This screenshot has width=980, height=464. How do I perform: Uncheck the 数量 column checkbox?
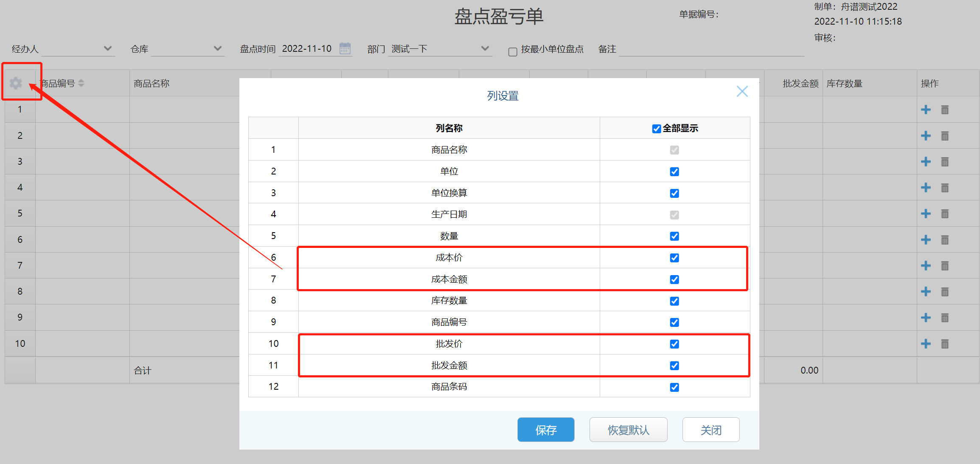click(674, 236)
